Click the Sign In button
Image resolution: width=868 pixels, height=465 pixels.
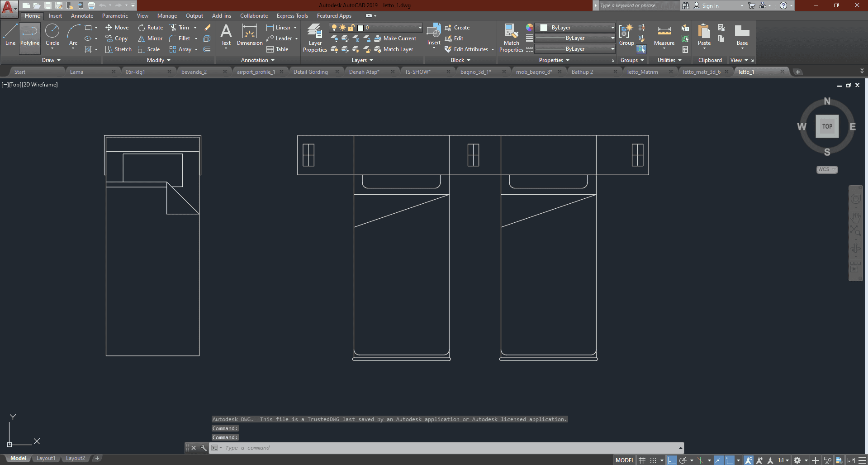(710, 5)
